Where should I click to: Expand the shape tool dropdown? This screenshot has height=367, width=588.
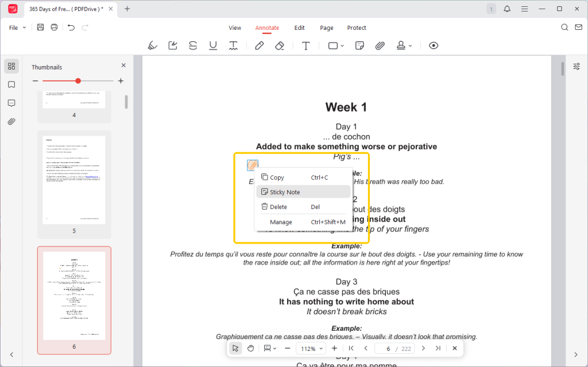point(342,46)
